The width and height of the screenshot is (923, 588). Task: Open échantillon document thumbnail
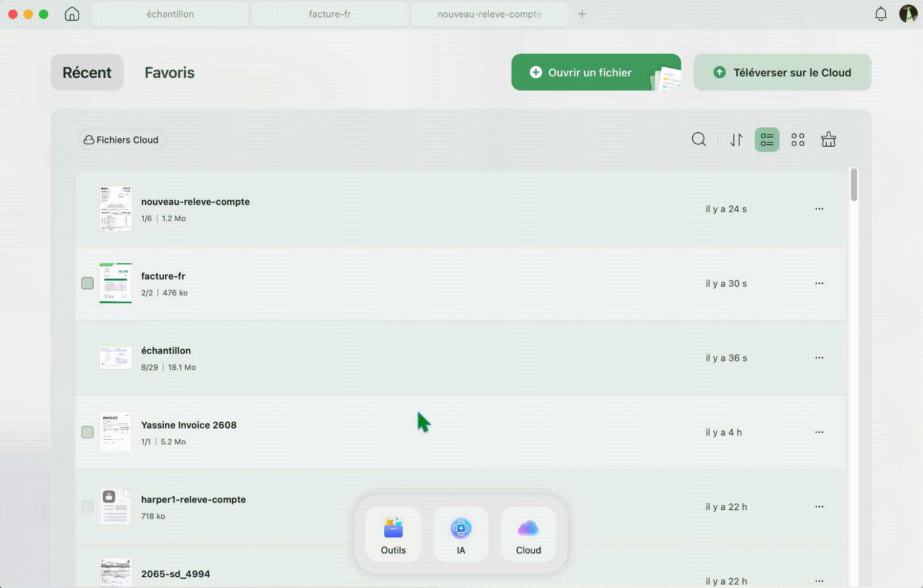[x=116, y=358]
